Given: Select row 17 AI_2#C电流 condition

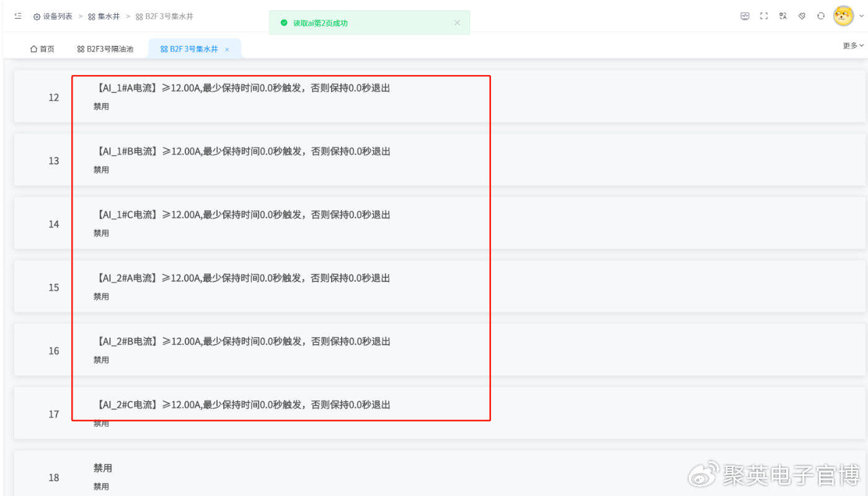Looking at the screenshot, I should click(x=242, y=405).
